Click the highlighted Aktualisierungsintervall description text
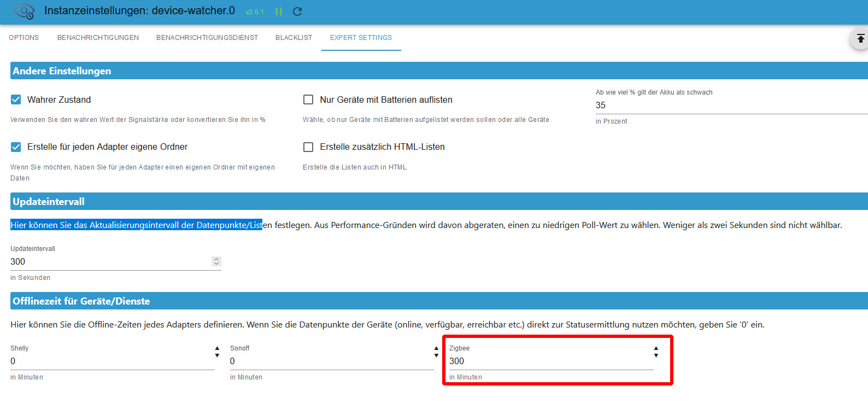Screen dimensions: 868x415 coord(136,225)
